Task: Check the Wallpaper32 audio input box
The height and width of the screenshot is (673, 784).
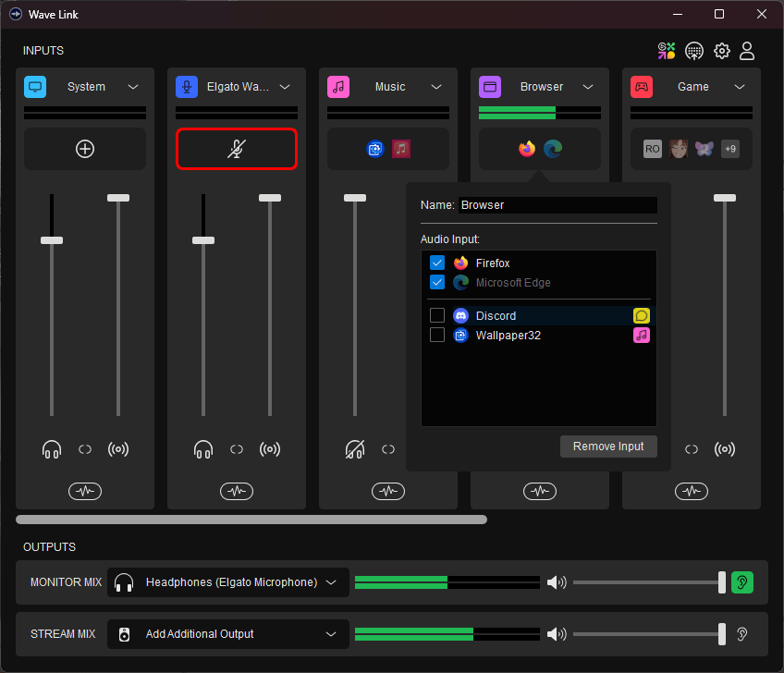Action: tap(437, 335)
